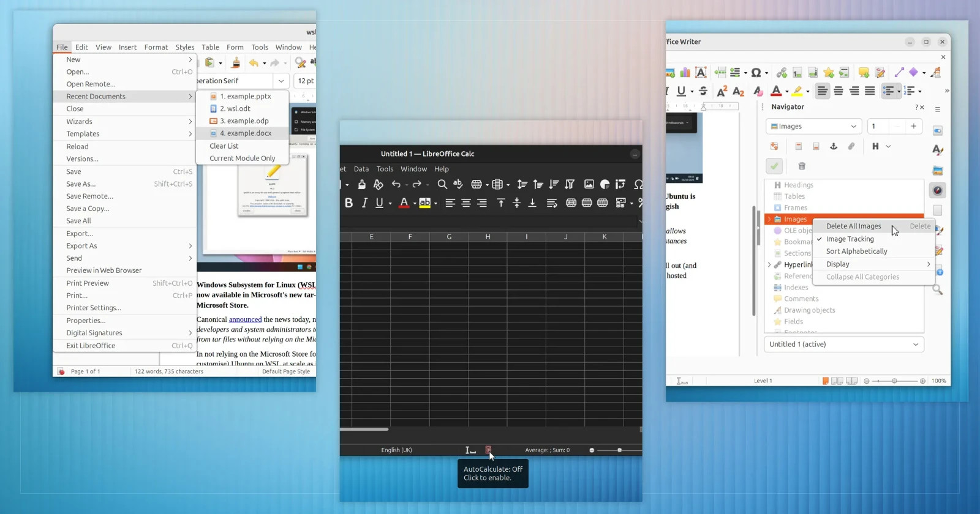Toggle Align Left in Writer toolbar
The width and height of the screenshot is (980, 514).
tap(822, 91)
